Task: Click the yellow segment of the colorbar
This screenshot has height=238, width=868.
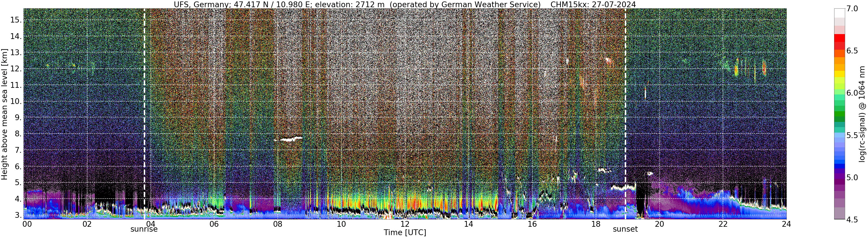Action: [x=839, y=74]
